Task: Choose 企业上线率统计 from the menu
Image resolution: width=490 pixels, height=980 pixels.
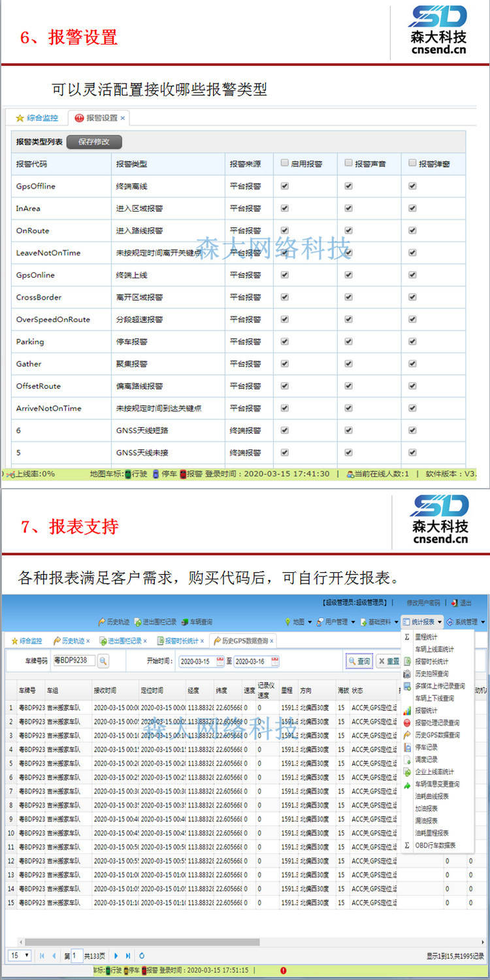Action: pyautogui.click(x=434, y=772)
